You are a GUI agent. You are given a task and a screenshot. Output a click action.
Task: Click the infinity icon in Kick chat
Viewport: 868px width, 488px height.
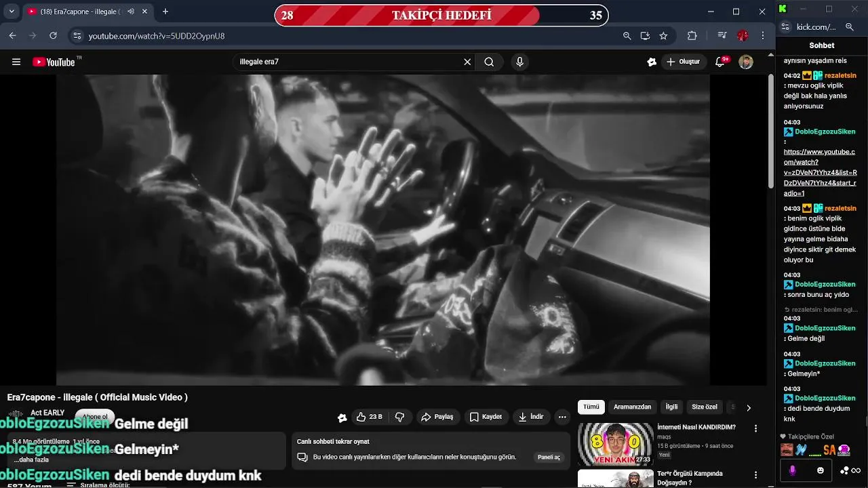click(x=856, y=470)
